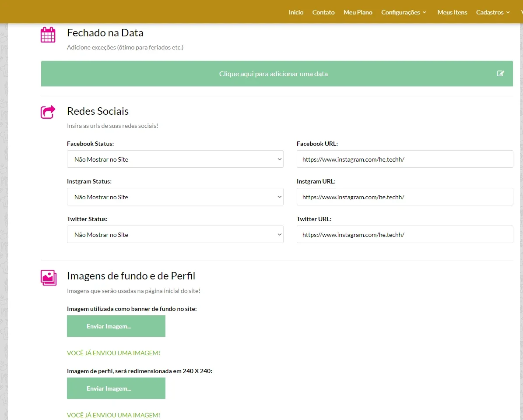Open the Inicio menu item
The width and height of the screenshot is (523, 420).
click(x=296, y=12)
